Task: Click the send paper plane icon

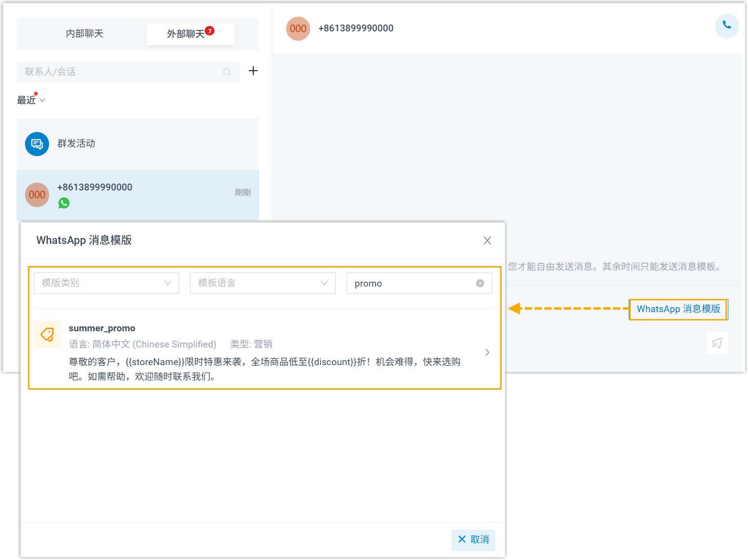Action: click(717, 343)
